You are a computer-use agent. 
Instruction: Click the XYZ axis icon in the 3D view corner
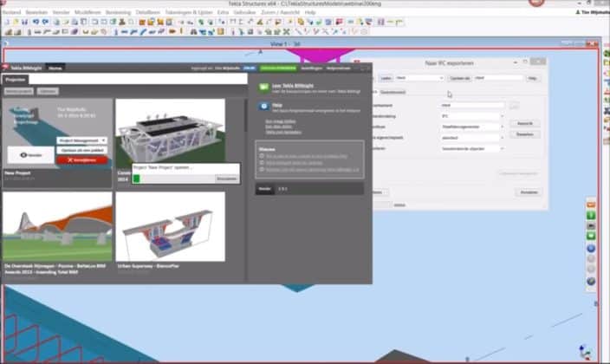[x=585, y=352]
